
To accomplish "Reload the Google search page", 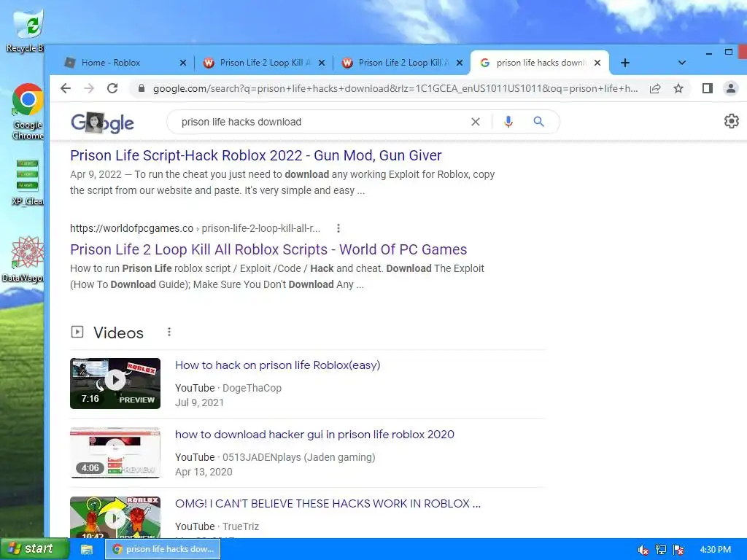I will point(112,88).
